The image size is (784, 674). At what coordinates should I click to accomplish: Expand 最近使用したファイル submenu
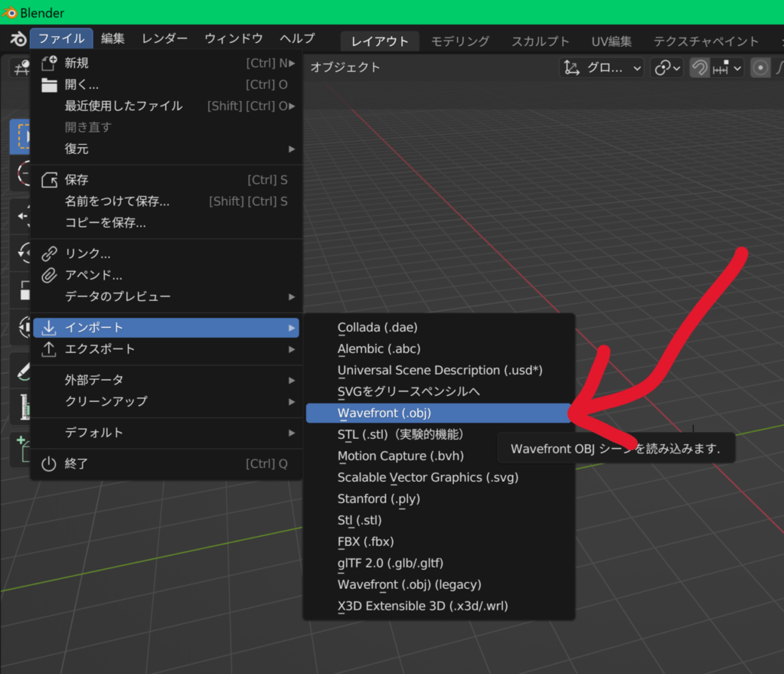point(168,106)
